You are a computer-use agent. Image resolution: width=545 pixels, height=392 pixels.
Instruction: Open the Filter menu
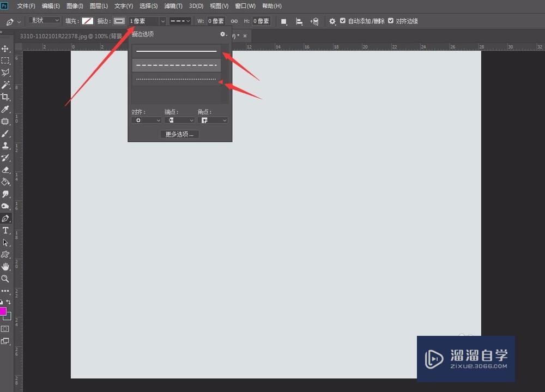(173, 6)
